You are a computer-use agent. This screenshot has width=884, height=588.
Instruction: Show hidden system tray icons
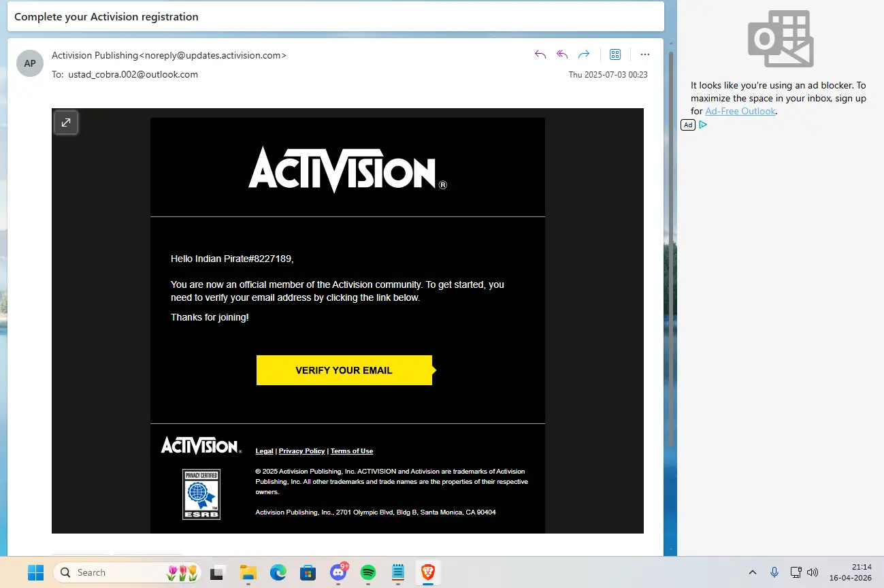753,572
